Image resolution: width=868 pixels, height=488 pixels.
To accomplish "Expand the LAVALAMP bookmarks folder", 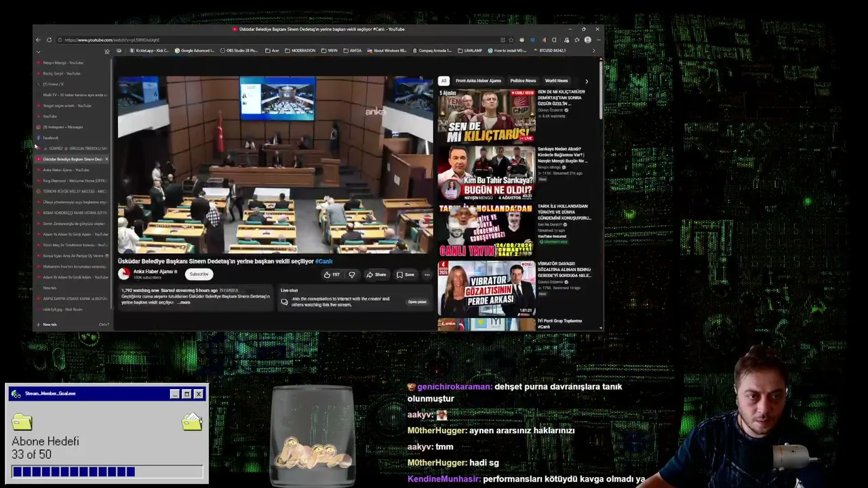I will [x=470, y=51].
